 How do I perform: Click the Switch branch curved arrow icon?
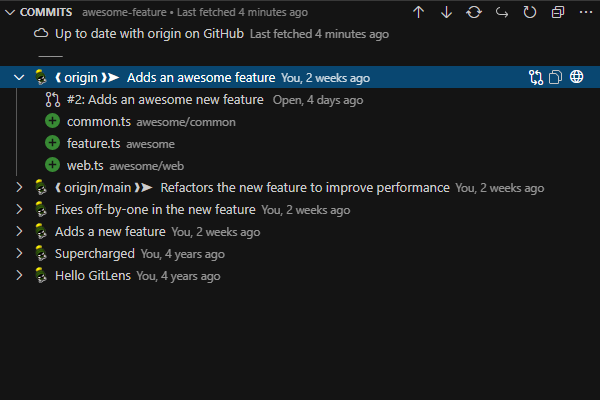[x=502, y=12]
